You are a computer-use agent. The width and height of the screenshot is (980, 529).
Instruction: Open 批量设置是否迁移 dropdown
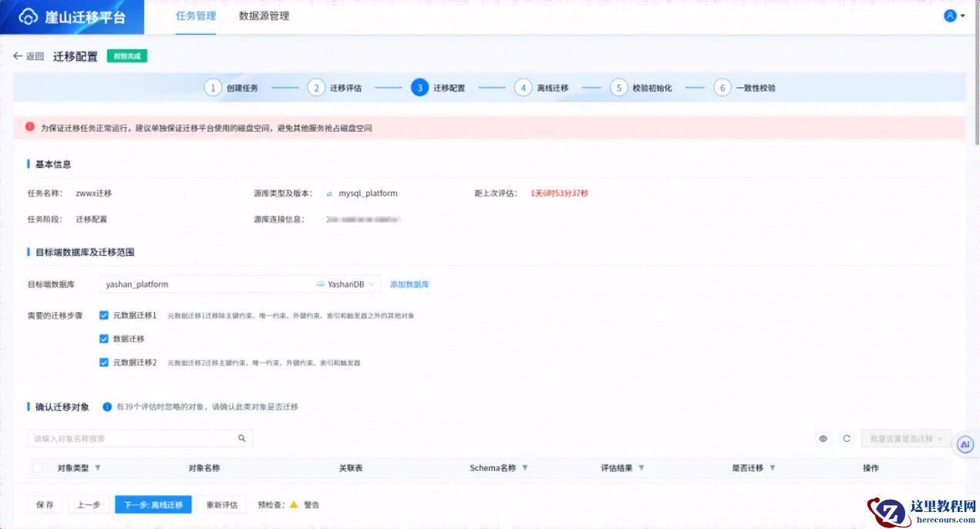tap(907, 438)
